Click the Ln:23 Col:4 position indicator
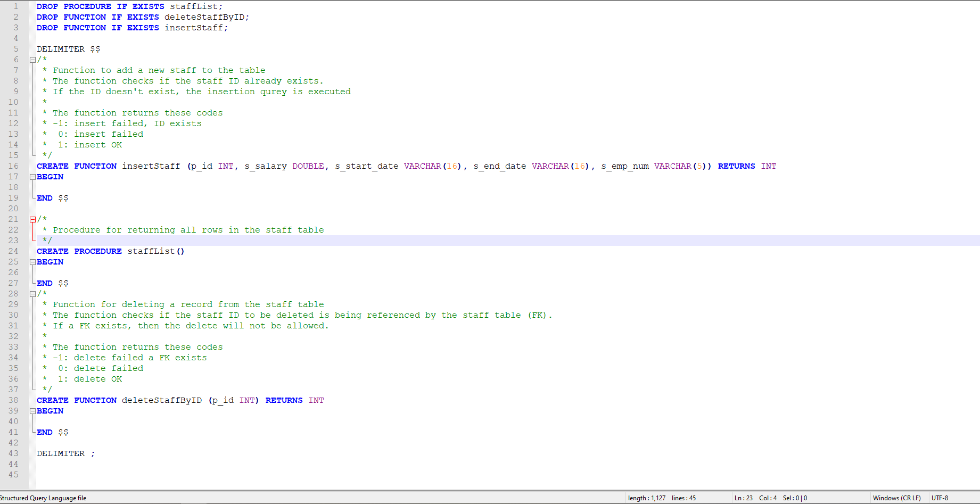 756,498
